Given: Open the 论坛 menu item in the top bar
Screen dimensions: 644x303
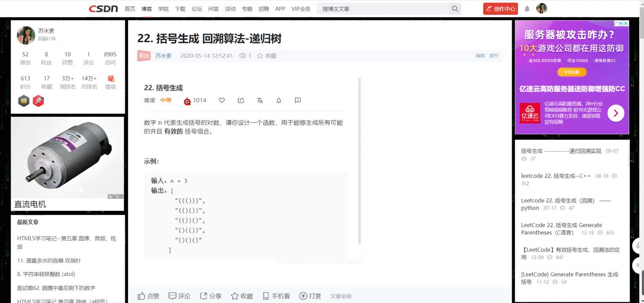Looking at the screenshot, I should click(x=196, y=8).
